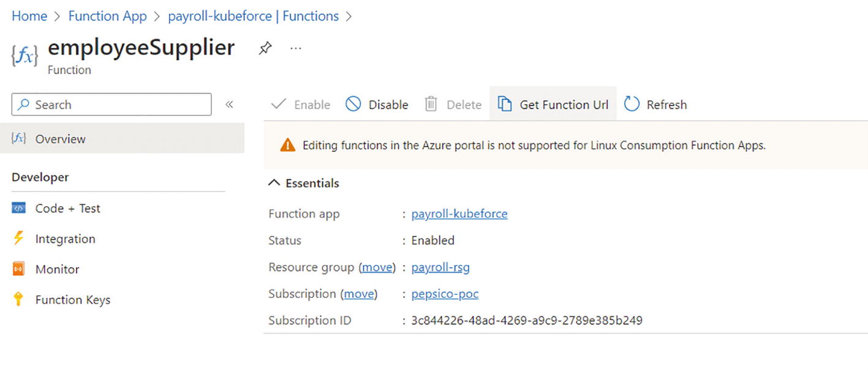
Task: Open the payroll-rsg resource group link
Action: coord(440,267)
